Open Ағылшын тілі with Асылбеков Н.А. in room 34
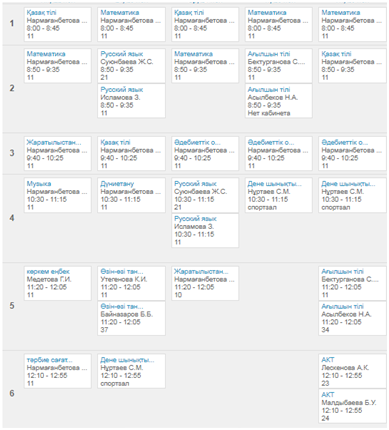Viewport: 389px width, 430px height. click(x=342, y=306)
